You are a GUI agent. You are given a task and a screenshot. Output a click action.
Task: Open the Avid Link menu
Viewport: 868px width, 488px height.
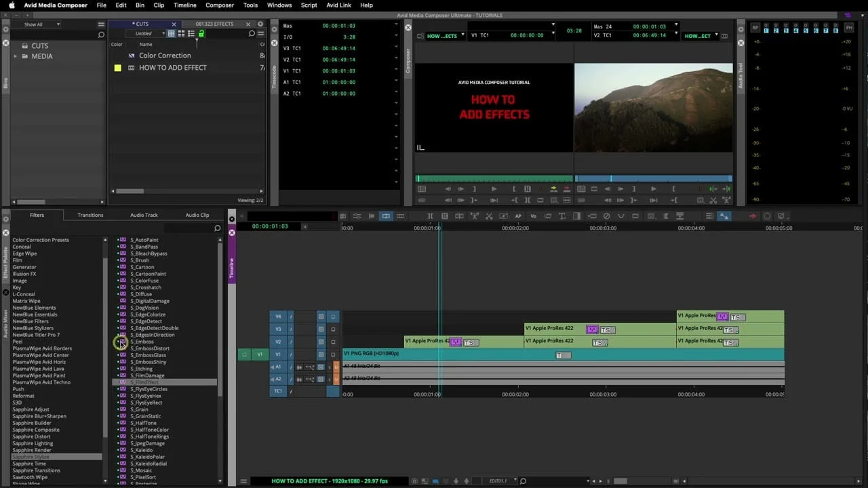tap(338, 5)
